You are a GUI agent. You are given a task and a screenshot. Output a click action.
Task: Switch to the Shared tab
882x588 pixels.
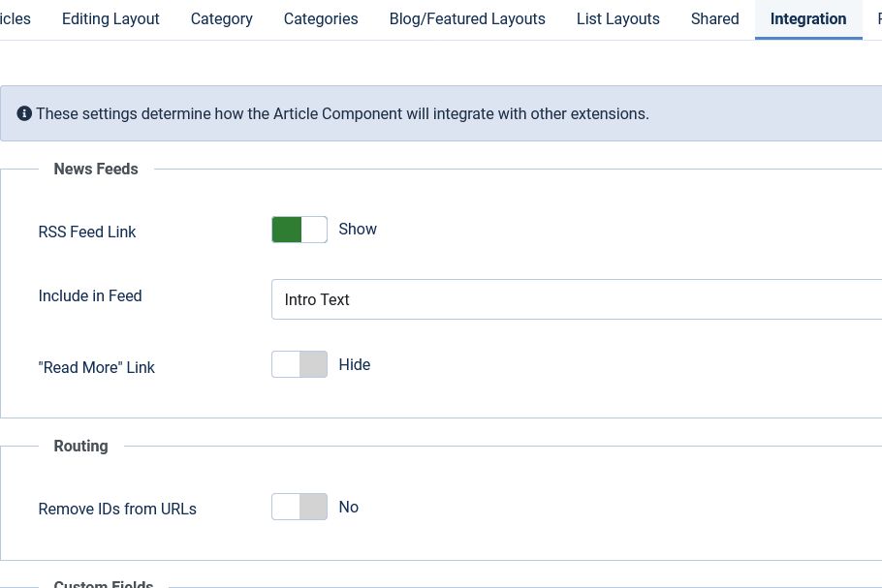714,18
